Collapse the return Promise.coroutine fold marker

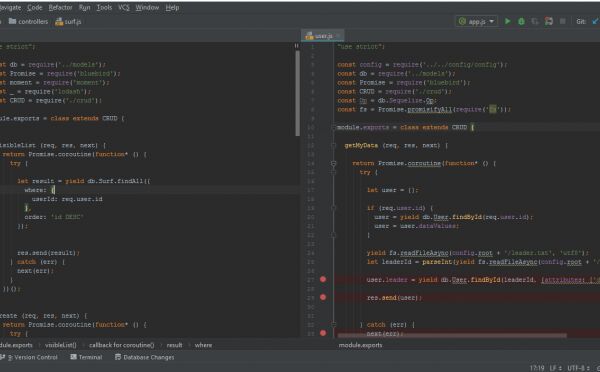pos(333,163)
